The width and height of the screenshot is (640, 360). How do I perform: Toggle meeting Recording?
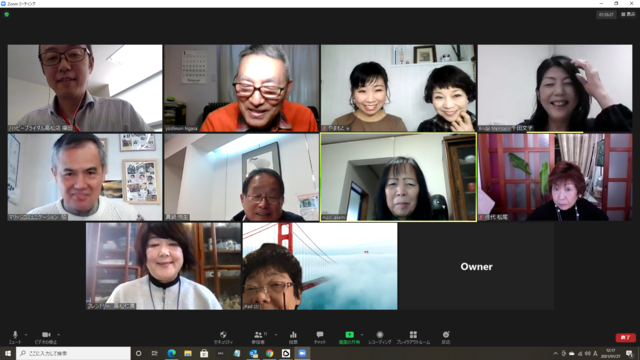[x=380, y=337]
